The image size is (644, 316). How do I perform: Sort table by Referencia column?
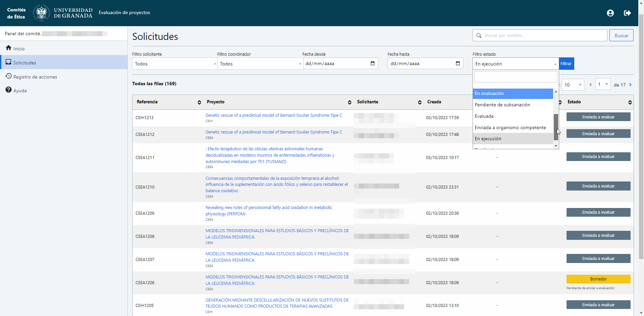pos(199,102)
